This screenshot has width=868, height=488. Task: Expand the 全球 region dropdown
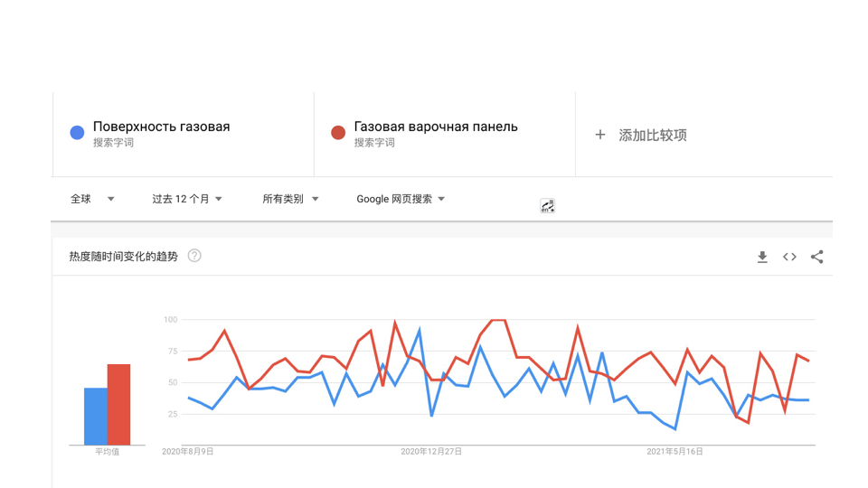(x=92, y=199)
